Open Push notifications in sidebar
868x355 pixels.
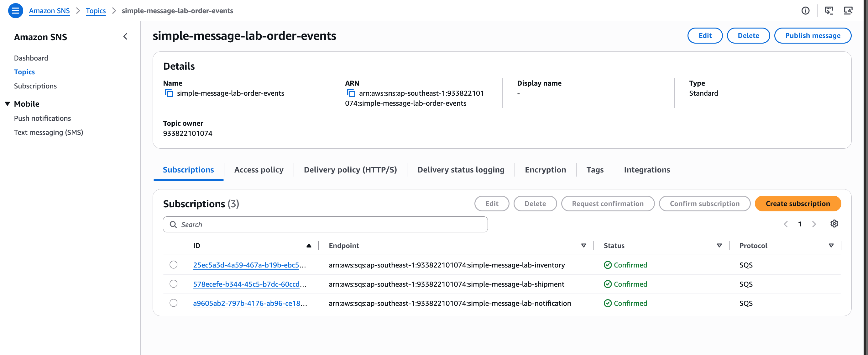coord(42,118)
